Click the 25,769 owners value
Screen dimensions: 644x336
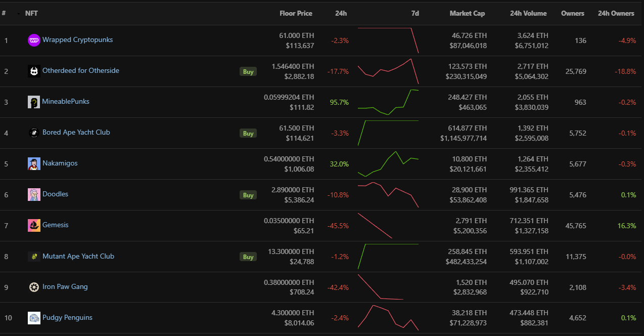coord(576,71)
